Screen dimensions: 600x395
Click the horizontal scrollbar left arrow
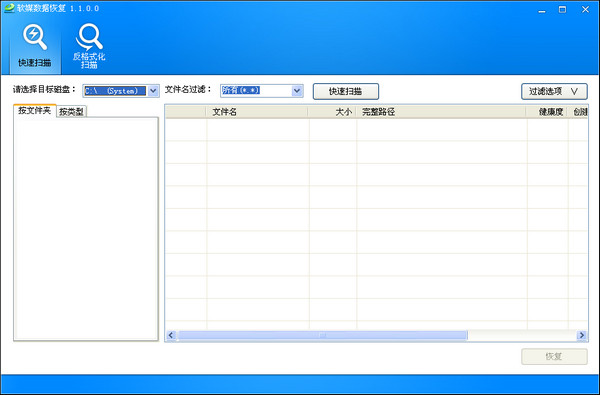(171, 336)
